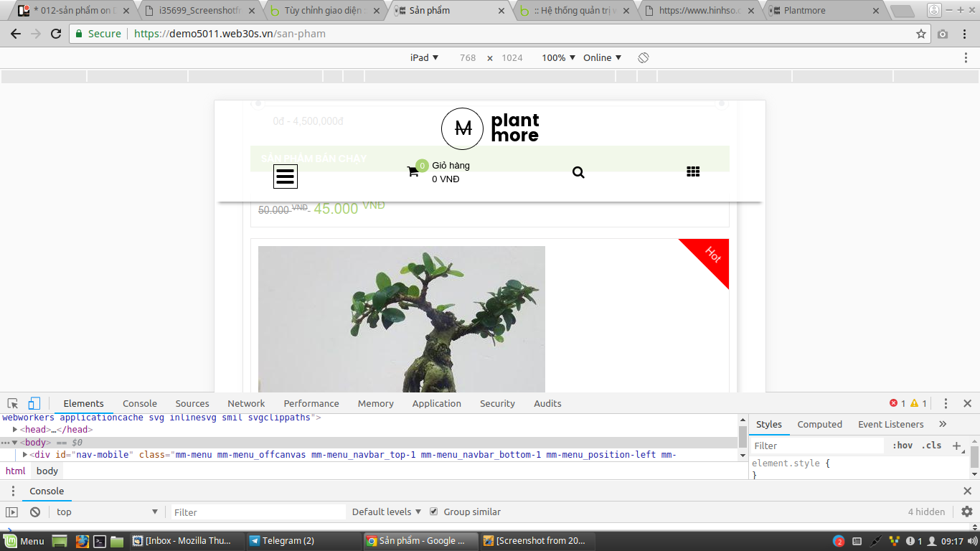Viewport: 980px width, 551px height.
Task: Switch to the Sources tab
Action: 192,403
